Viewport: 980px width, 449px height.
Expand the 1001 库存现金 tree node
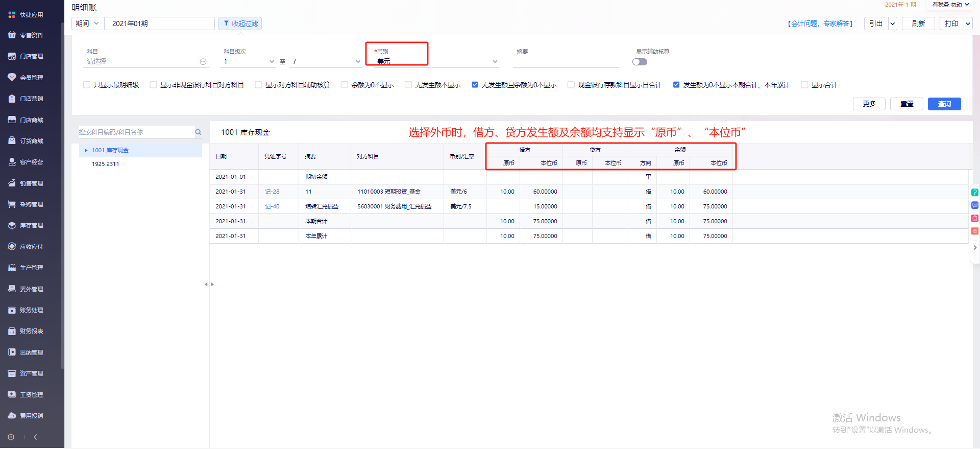pyautogui.click(x=86, y=151)
